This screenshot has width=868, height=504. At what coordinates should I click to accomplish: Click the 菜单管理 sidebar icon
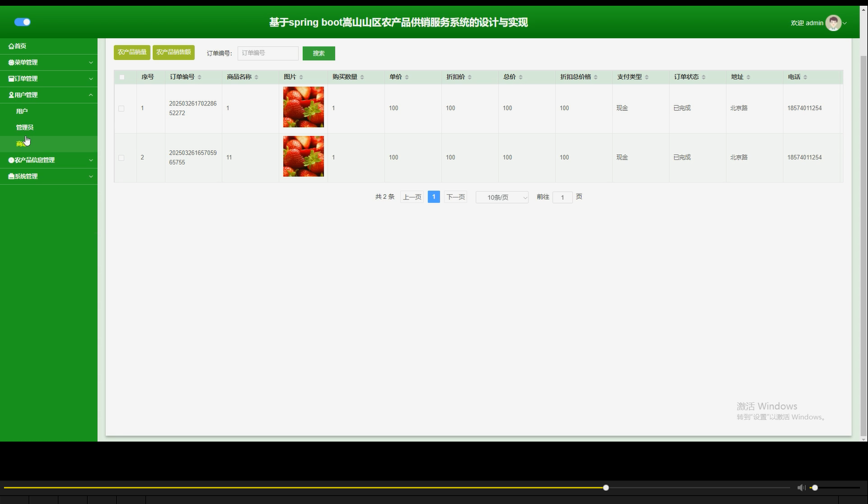point(11,62)
